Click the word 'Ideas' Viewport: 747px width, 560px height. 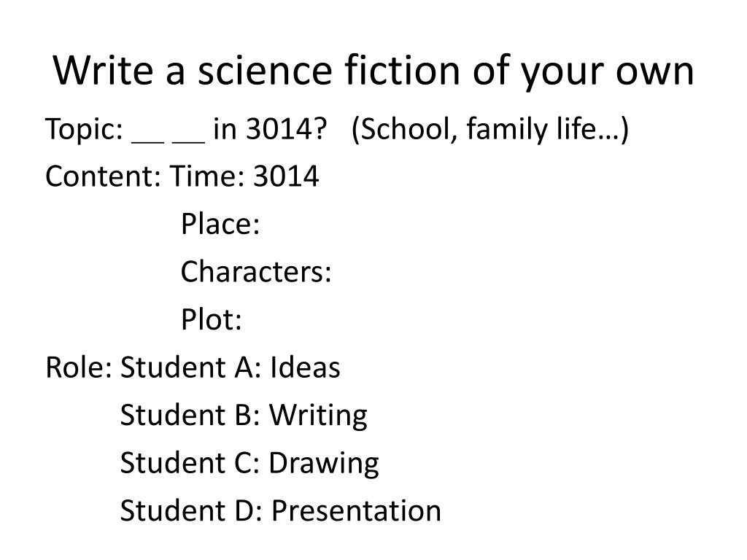coord(306,367)
